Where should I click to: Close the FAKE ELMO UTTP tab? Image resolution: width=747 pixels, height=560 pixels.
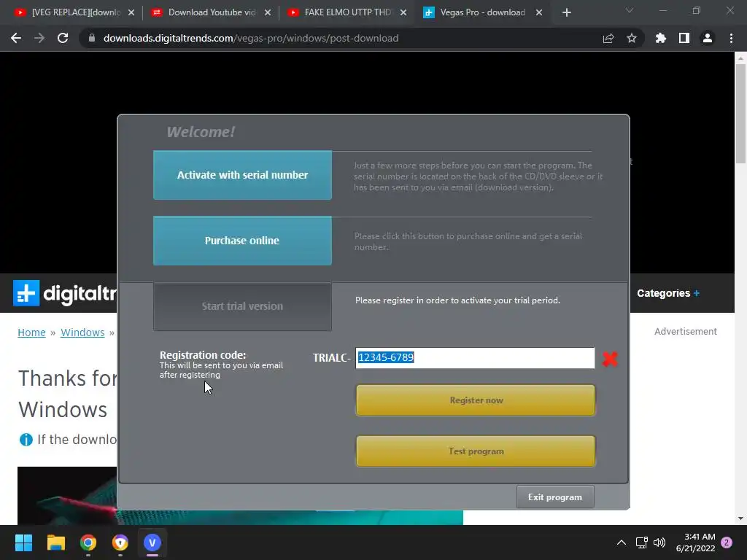403,12
